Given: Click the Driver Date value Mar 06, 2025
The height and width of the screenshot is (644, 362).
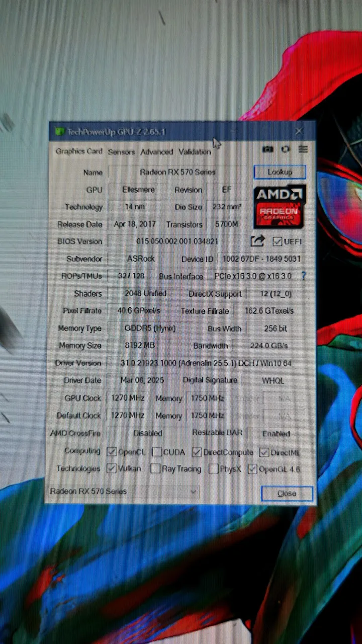Looking at the screenshot, I should (142, 380).
